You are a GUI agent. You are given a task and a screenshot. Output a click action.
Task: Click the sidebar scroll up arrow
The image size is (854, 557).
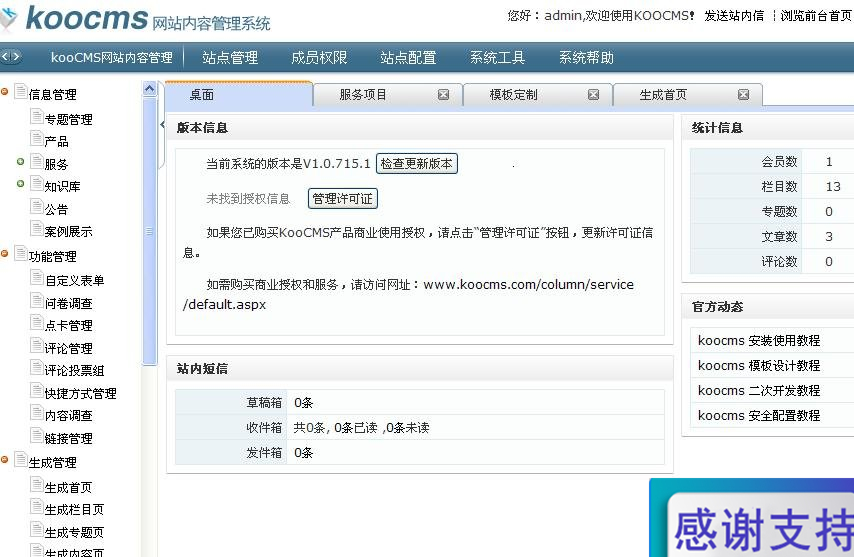[150, 89]
